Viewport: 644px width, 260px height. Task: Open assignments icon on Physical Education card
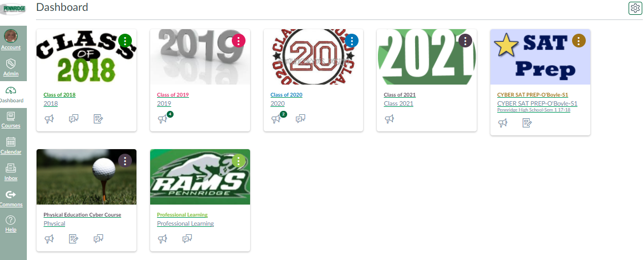point(74,239)
